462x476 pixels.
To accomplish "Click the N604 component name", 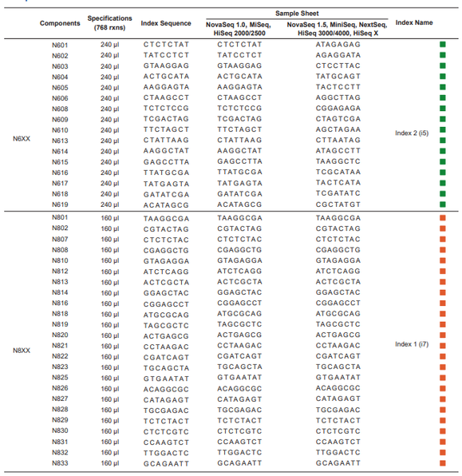I will point(60,77).
